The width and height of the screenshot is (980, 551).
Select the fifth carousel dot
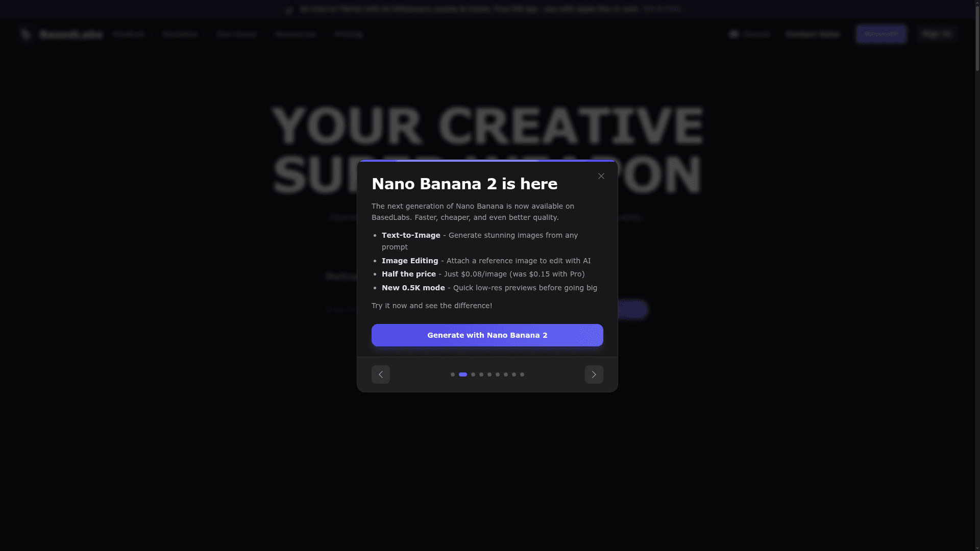click(x=489, y=374)
